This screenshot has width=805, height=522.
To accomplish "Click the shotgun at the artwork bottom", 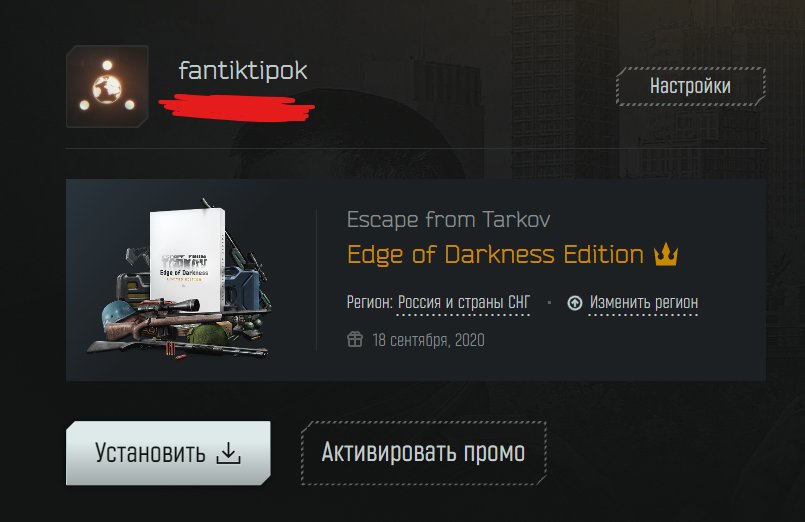I will 177,348.
